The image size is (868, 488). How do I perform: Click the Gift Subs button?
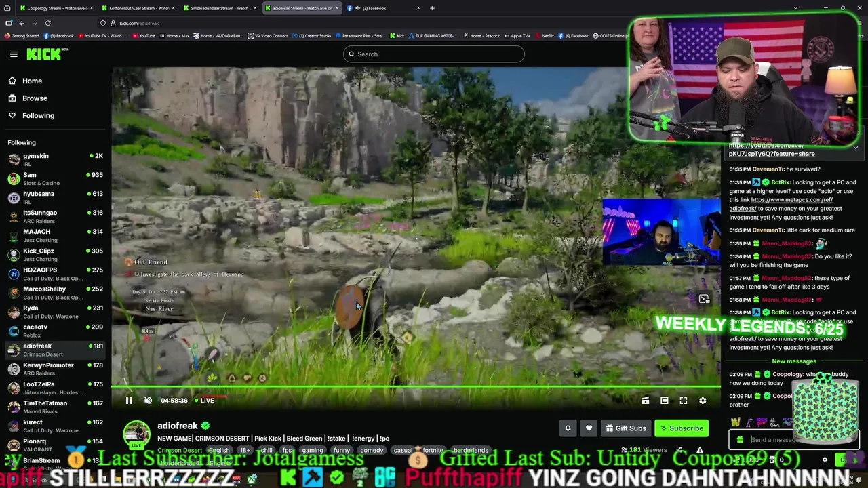pos(625,428)
